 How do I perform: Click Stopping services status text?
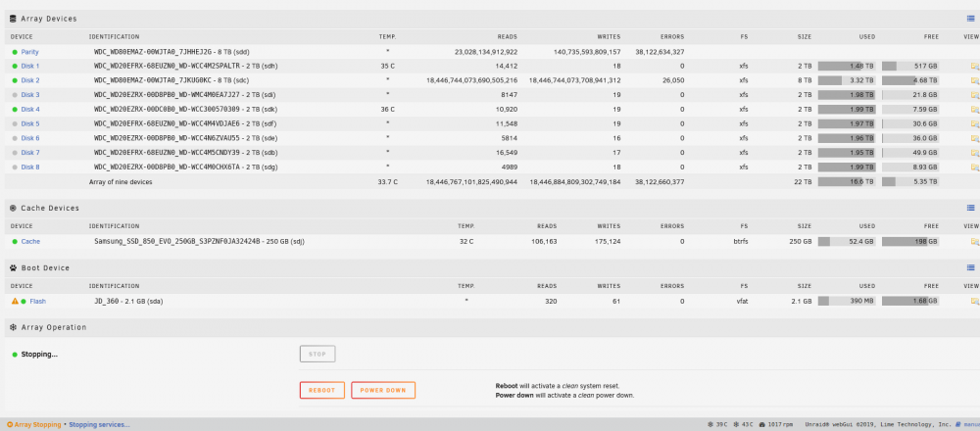(x=99, y=425)
